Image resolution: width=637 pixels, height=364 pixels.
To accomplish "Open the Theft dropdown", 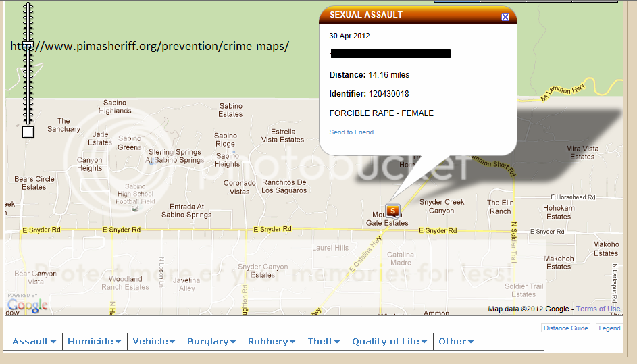I will click(x=324, y=342).
